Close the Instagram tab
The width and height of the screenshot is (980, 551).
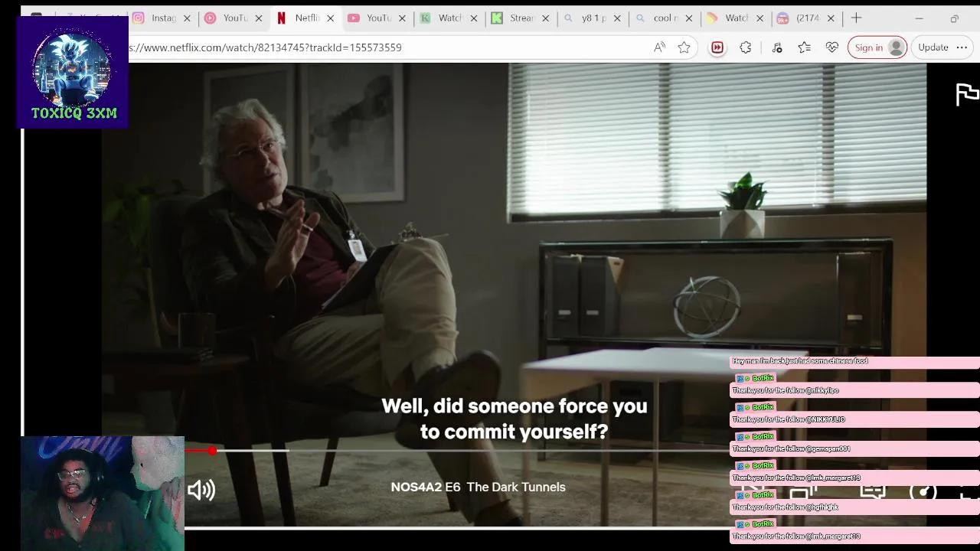tap(187, 18)
